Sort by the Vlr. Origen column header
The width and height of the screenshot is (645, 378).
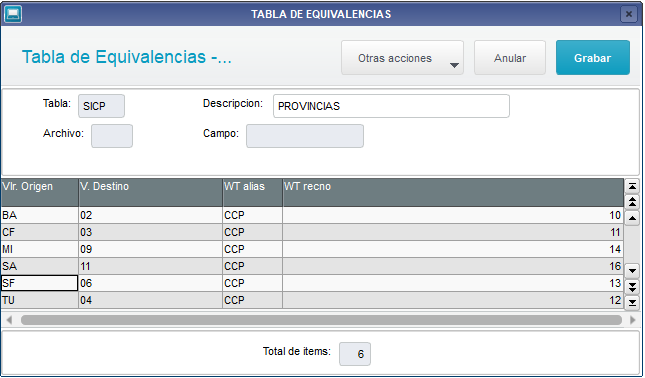(39, 192)
